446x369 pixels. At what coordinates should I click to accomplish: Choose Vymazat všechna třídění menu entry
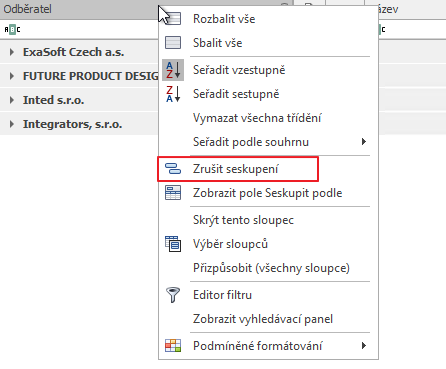click(257, 118)
